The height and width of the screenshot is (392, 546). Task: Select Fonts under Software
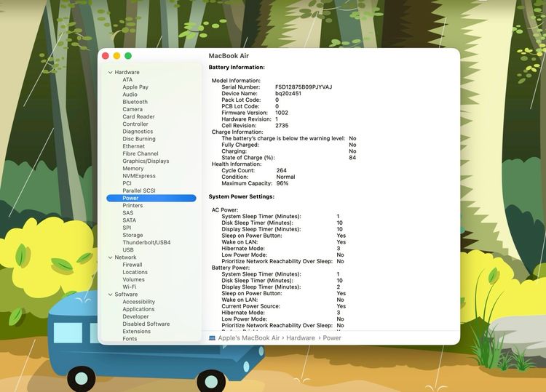130,338
